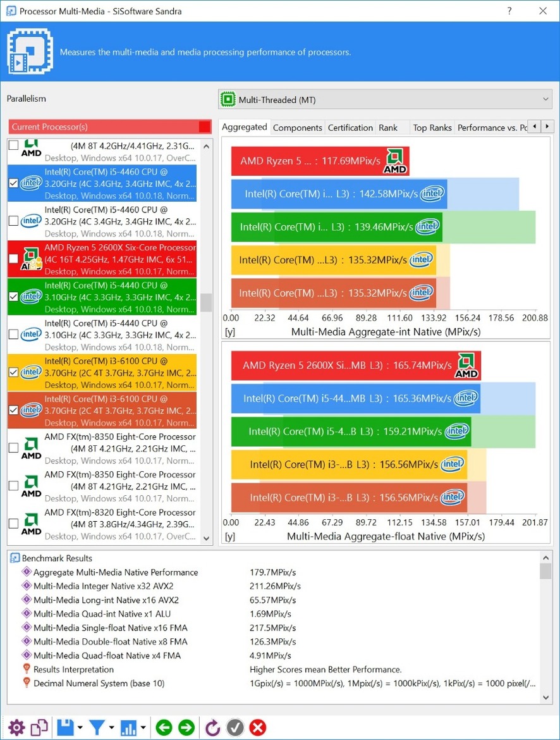Viewport: 560px width, 740px height.
Task: Click the grey checkmark OK icon
Action: pos(235,727)
